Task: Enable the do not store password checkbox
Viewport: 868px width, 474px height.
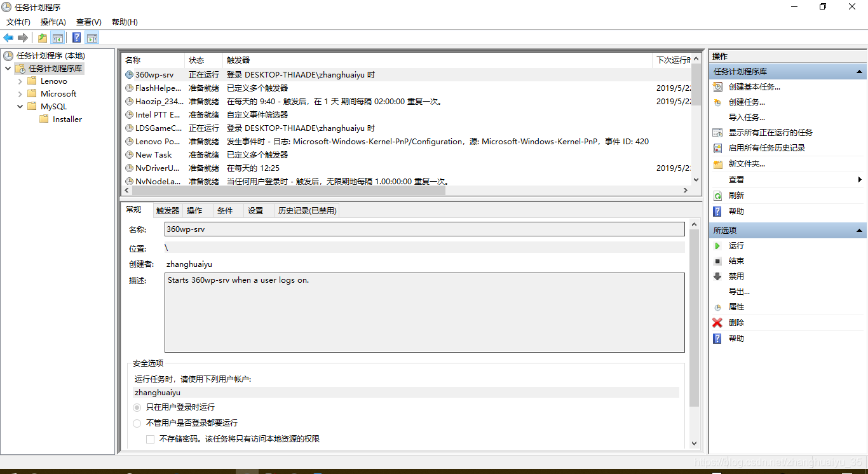Action: pyautogui.click(x=150, y=438)
